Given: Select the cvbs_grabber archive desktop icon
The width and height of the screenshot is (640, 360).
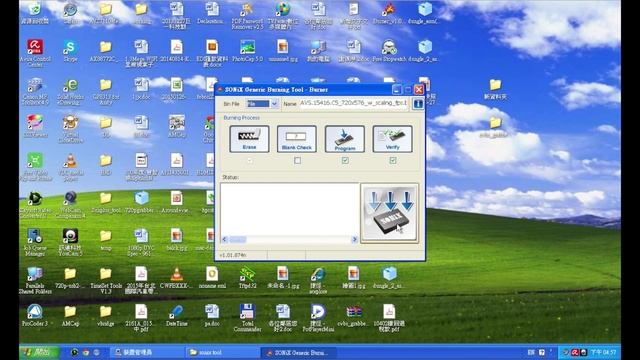Looking at the screenshot, I should pos(353,315).
